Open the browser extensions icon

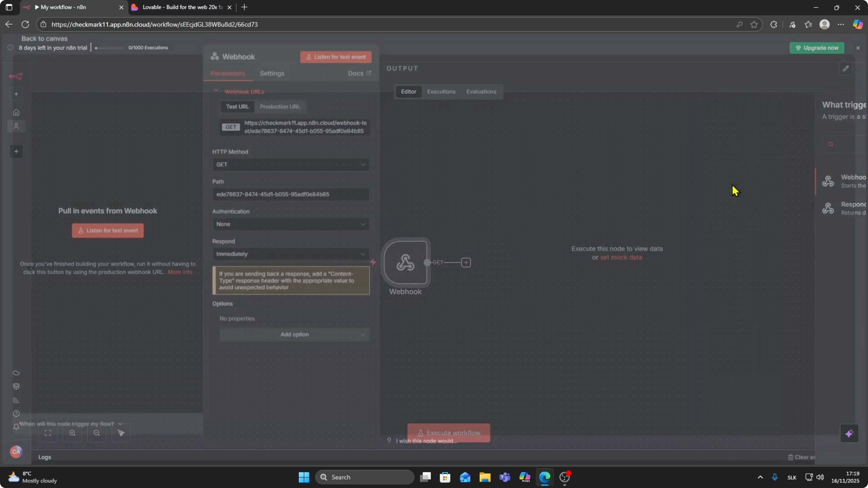[x=774, y=24]
